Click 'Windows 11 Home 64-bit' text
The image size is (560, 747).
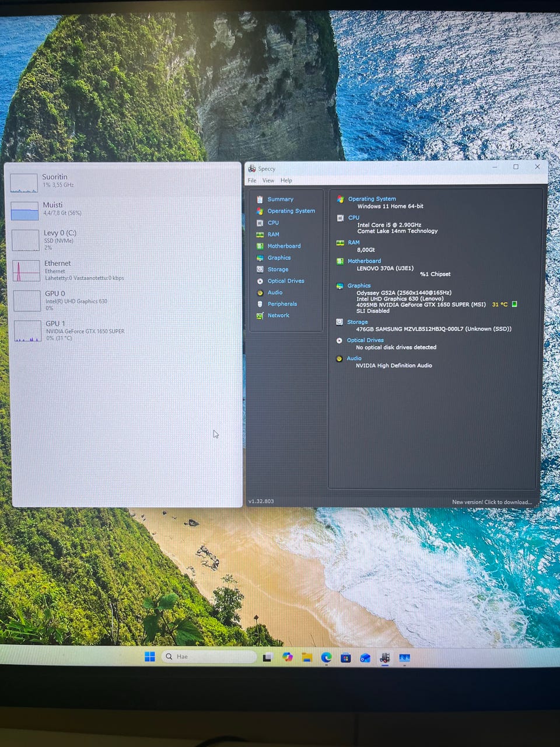[x=390, y=206]
